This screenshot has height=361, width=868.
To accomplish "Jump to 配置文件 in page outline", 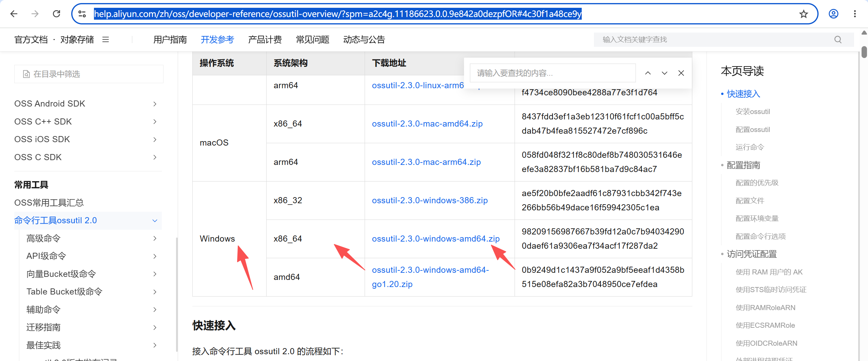I will [x=750, y=201].
